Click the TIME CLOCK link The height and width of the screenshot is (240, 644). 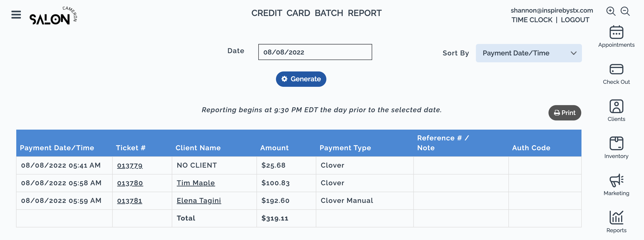pyautogui.click(x=532, y=20)
